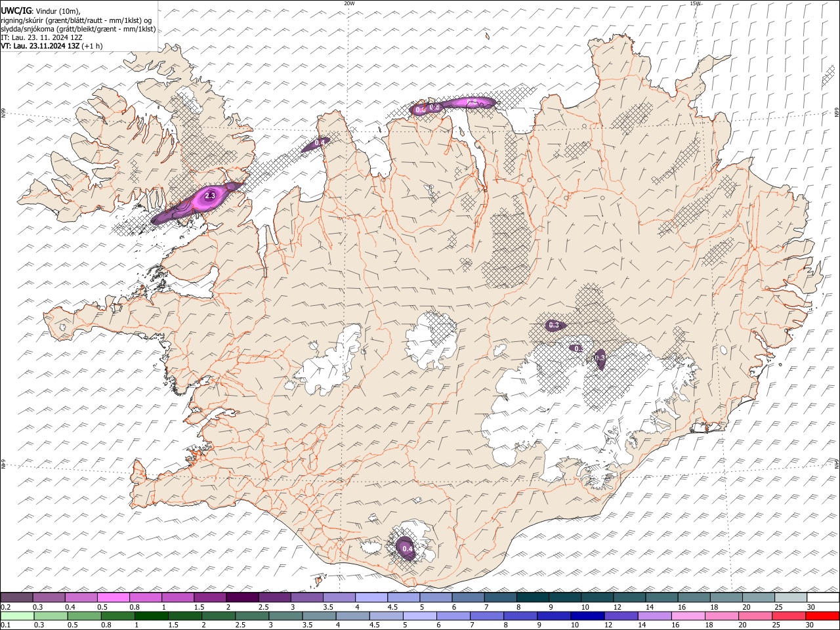
Task: Click the slydda/snjókoma legend description line
Action: pyautogui.click(x=78, y=29)
